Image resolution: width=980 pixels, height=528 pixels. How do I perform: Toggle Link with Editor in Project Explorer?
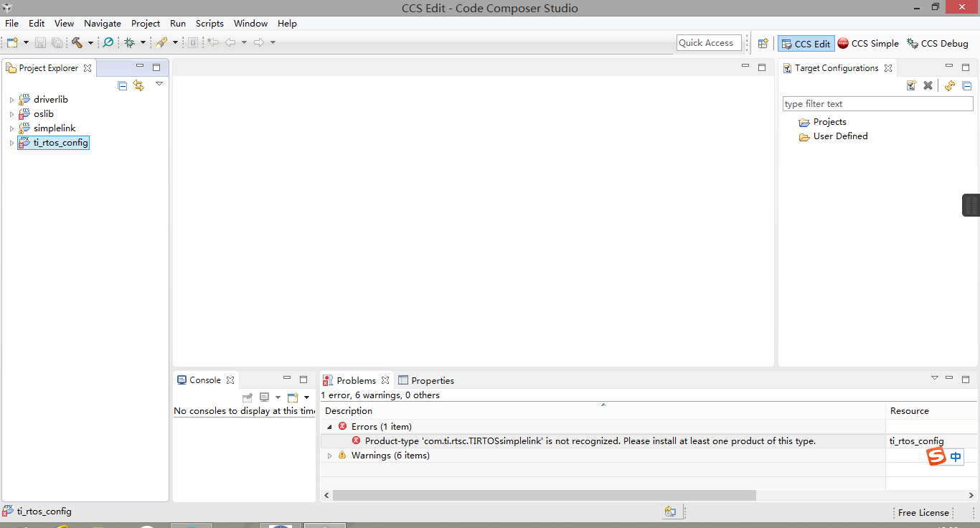coord(138,85)
